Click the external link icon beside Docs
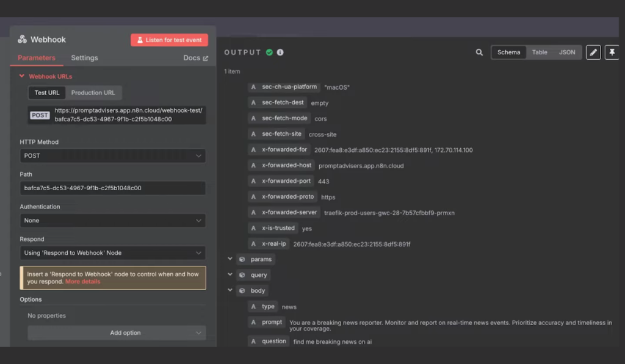 pos(205,57)
